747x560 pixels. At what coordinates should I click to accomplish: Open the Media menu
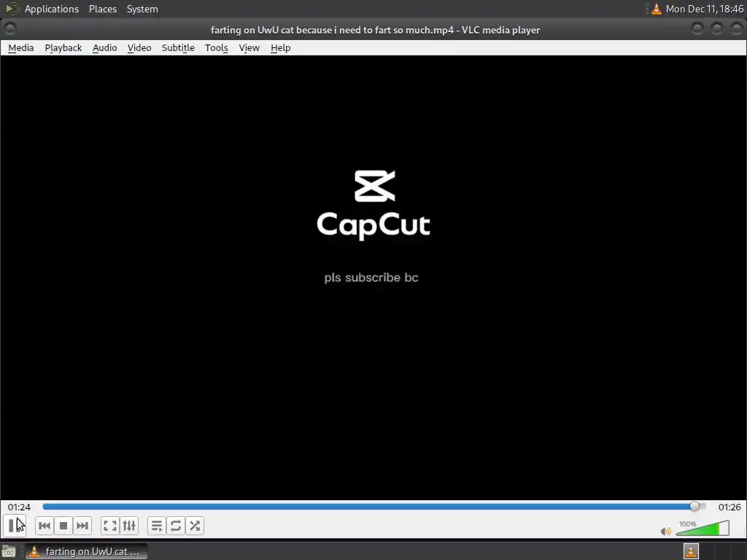tap(21, 47)
